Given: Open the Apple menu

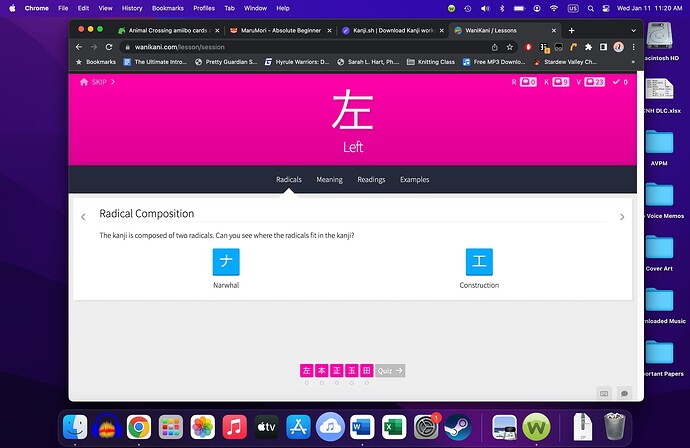Looking at the screenshot, I should [x=12, y=8].
